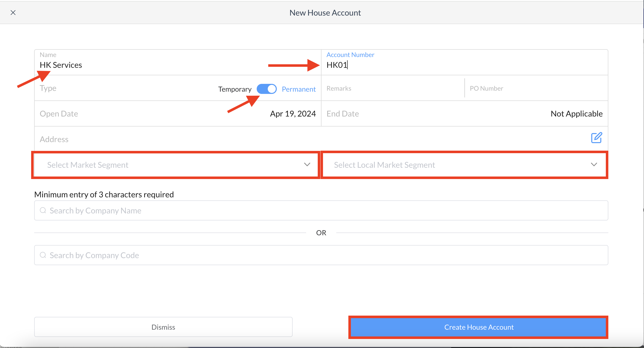Screen dimensions: 644x348
Task: Click the Create House Account button
Action: (479, 327)
